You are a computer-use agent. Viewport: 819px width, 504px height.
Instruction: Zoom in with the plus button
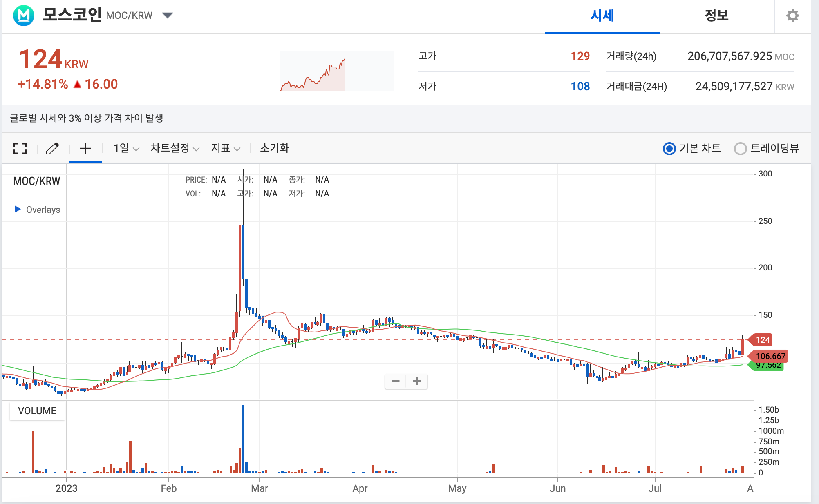(417, 381)
